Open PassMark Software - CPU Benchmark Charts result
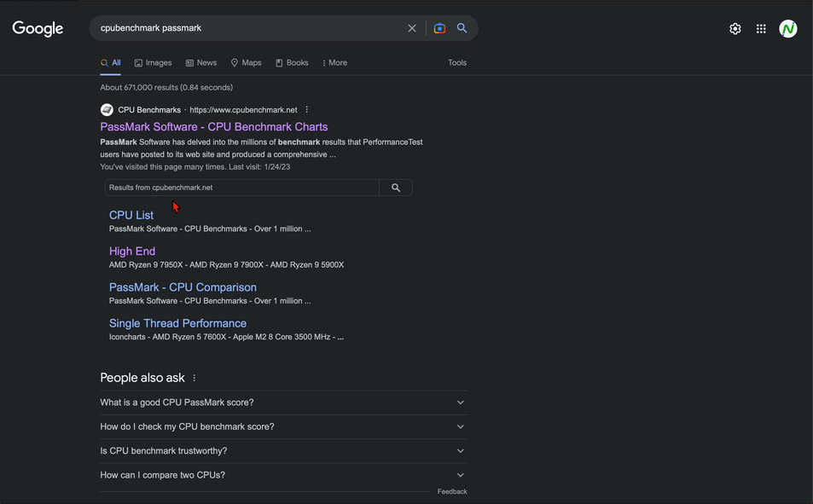The width and height of the screenshot is (813, 504). 214,127
